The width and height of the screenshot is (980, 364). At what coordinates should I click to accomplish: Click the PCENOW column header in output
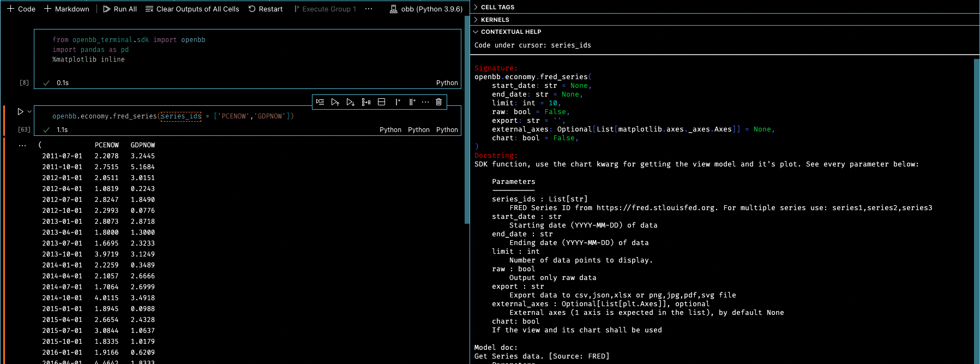107,145
